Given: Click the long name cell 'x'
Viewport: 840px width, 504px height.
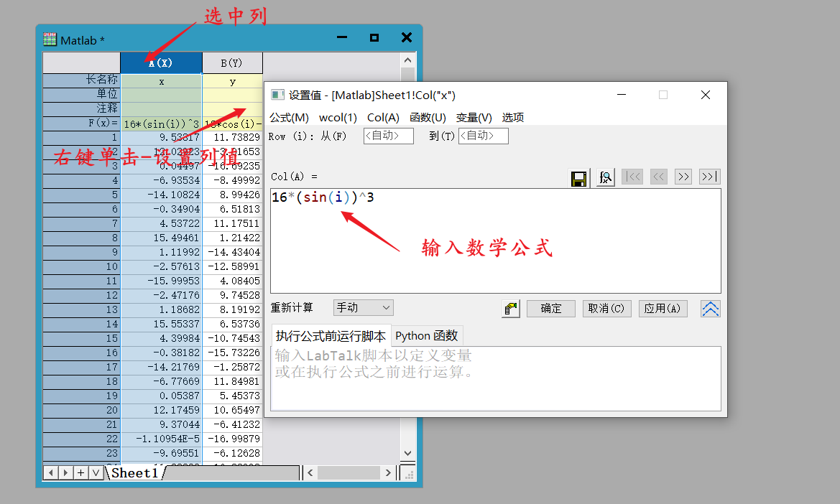Looking at the screenshot, I should click(x=161, y=81).
